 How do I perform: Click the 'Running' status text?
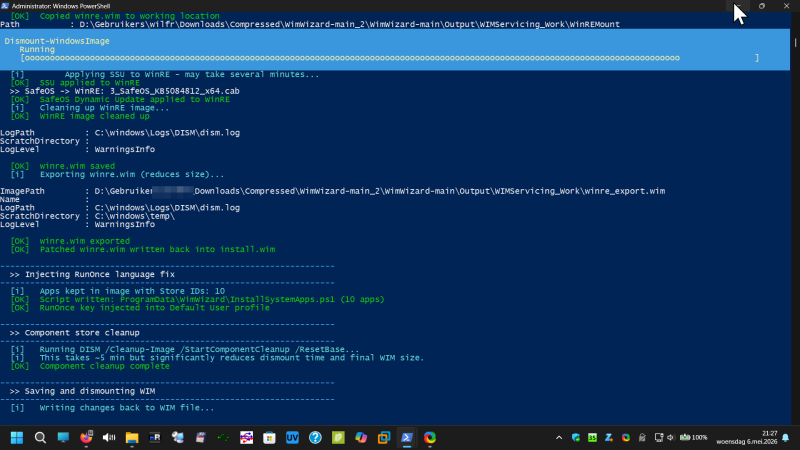(x=37, y=49)
